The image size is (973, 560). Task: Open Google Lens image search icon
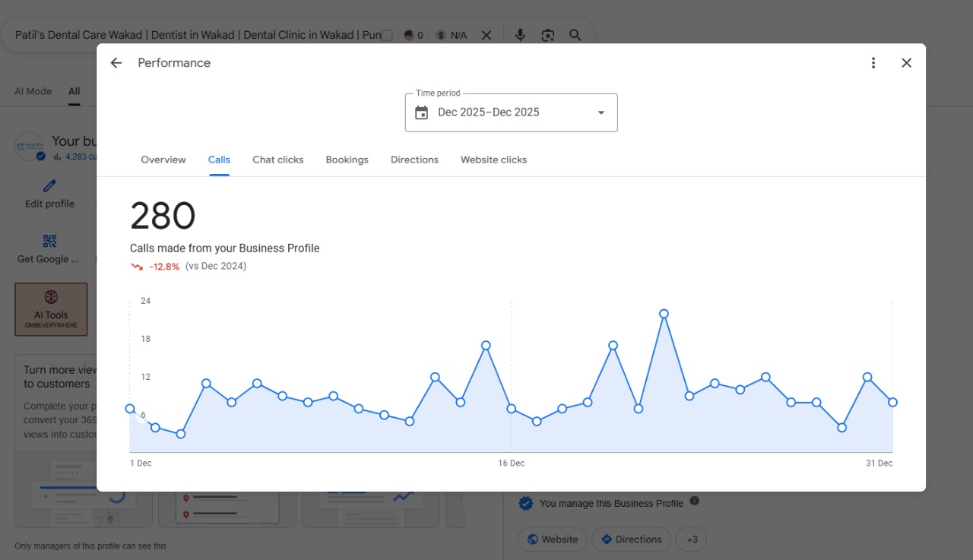[547, 35]
